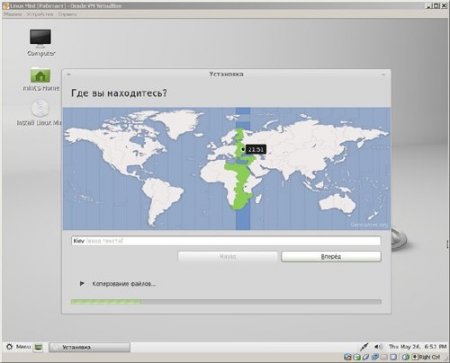Click the VirtualBox Right Ctrl host key indicator
The height and width of the screenshot is (363, 450).
pos(427,357)
